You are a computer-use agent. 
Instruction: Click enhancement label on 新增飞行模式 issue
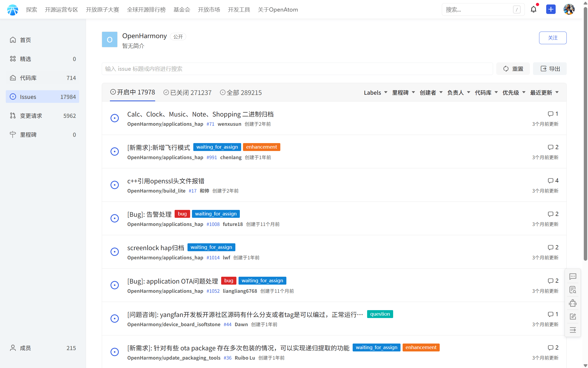pos(261,147)
